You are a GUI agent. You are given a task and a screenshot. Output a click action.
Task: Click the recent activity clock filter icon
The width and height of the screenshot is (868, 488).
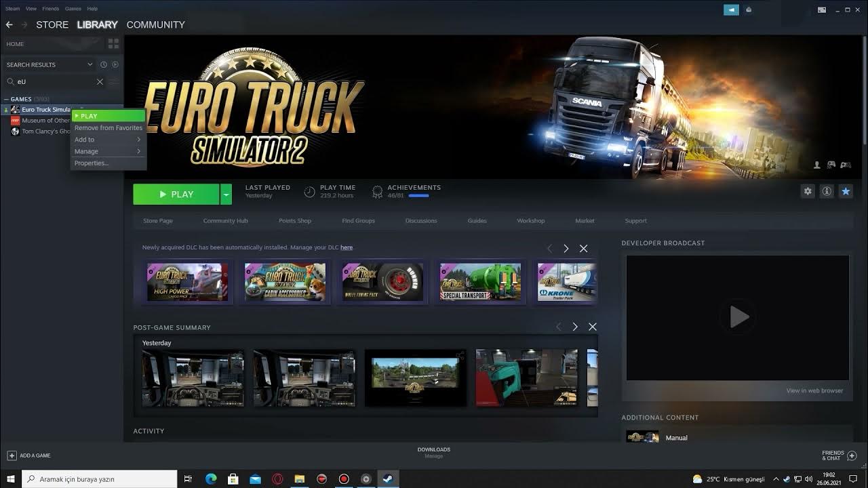click(x=104, y=64)
